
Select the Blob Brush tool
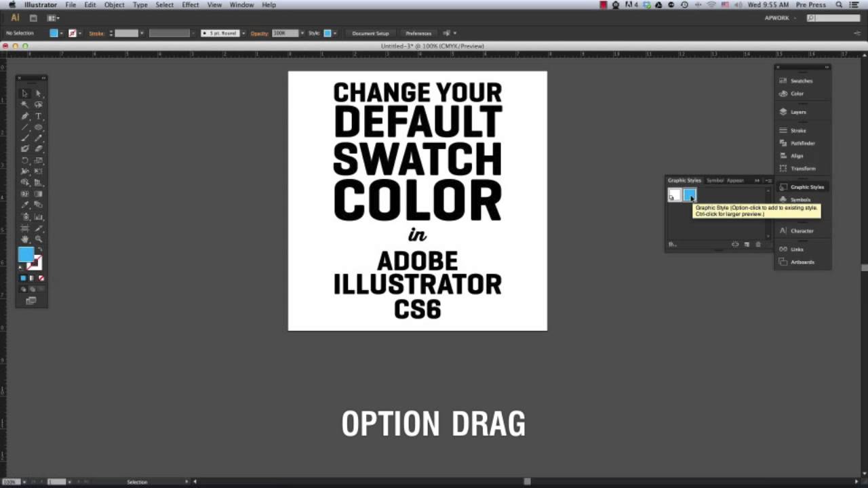(24, 148)
